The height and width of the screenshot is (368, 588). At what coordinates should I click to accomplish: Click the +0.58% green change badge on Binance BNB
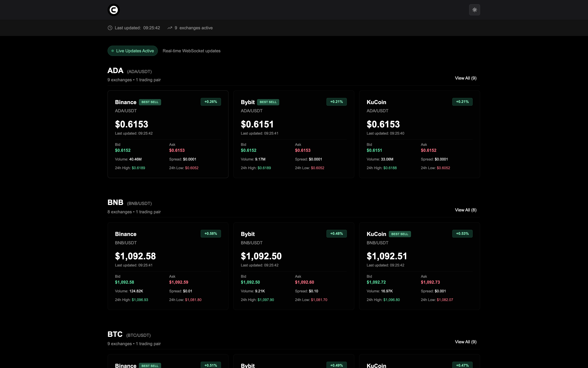pyautogui.click(x=210, y=233)
